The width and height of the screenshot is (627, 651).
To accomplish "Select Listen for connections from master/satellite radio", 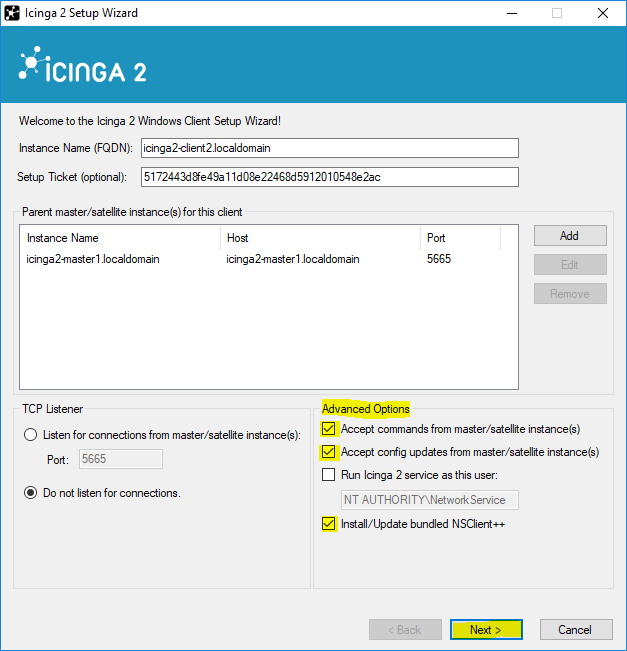I will click(x=30, y=435).
